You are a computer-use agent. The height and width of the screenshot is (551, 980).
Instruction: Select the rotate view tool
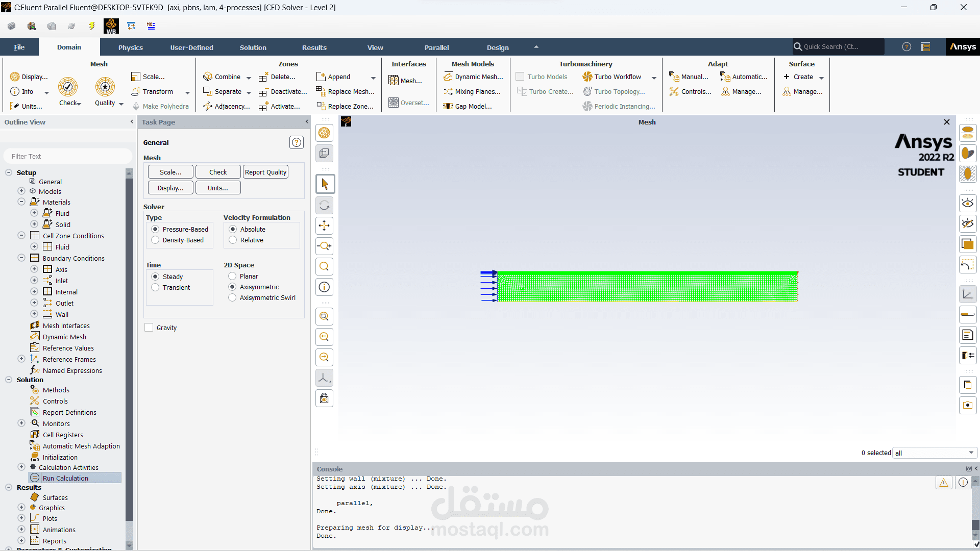point(324,206)
